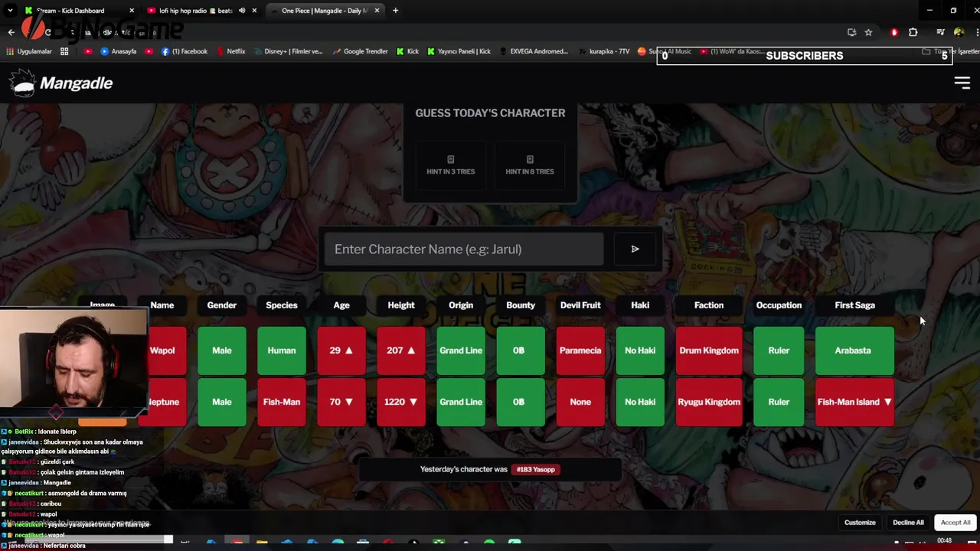Open the Google Trendler bookmark
This screenshot has height=551, width=980.
(360, 51)
